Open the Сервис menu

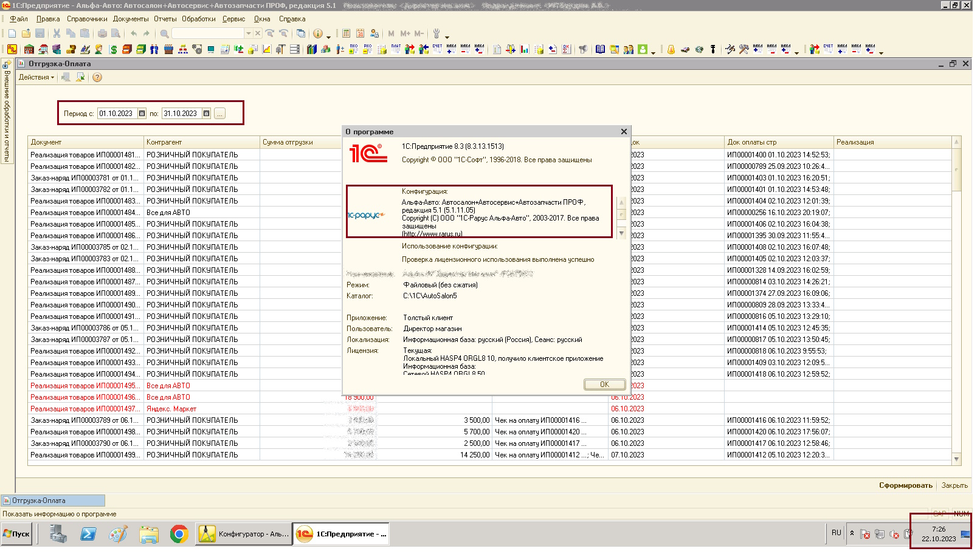point(233,19)
